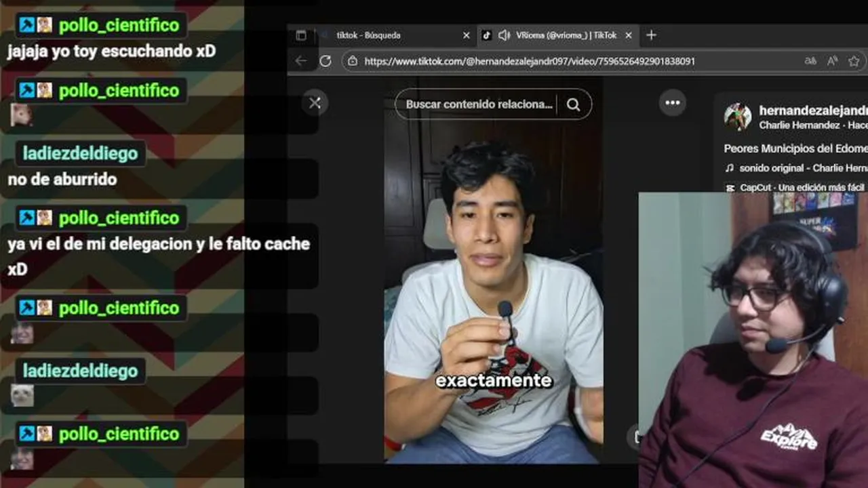868x488 pixels.
Task: Click the chat message 'no de aburrido'
Action: click(62, 180)
